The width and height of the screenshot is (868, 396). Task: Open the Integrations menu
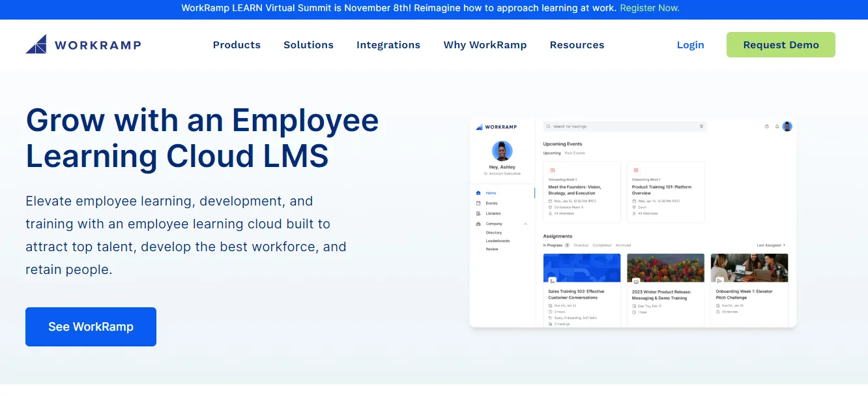click(388, 45)
